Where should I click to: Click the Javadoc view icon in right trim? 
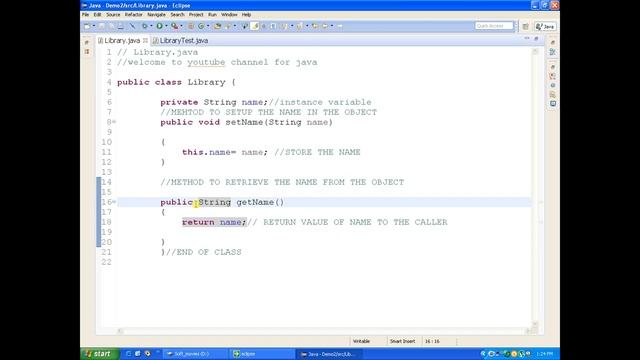[x=553, y=85]
